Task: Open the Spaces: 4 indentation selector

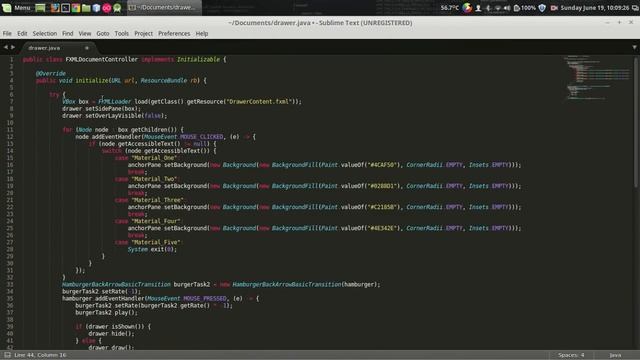Action: coord(571,355)
